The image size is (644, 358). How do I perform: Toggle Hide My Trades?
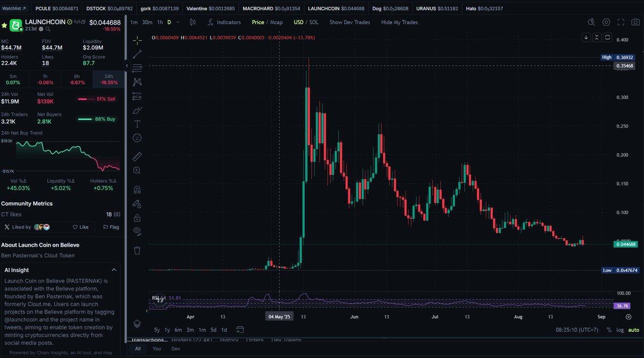click(399, 23)
